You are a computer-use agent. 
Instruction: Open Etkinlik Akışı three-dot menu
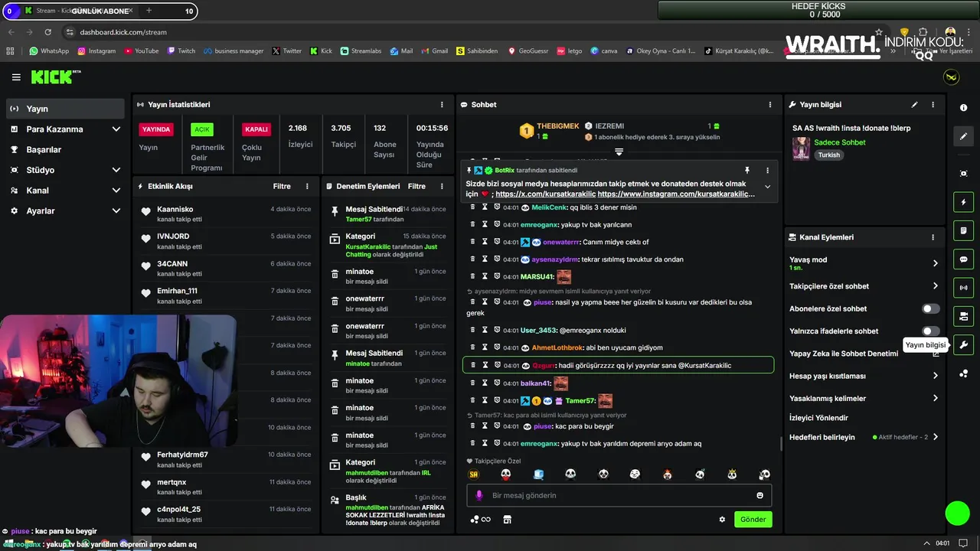(x=307, y=186)
